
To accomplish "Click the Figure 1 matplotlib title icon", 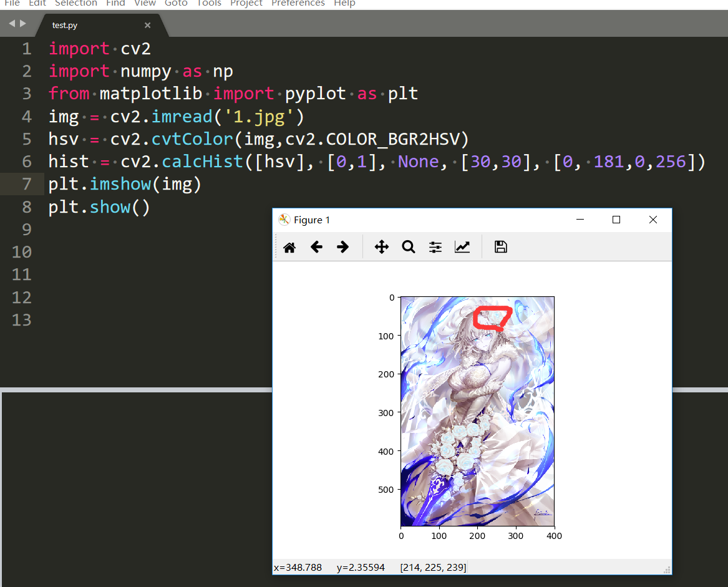I will click(x=284, y=220).
